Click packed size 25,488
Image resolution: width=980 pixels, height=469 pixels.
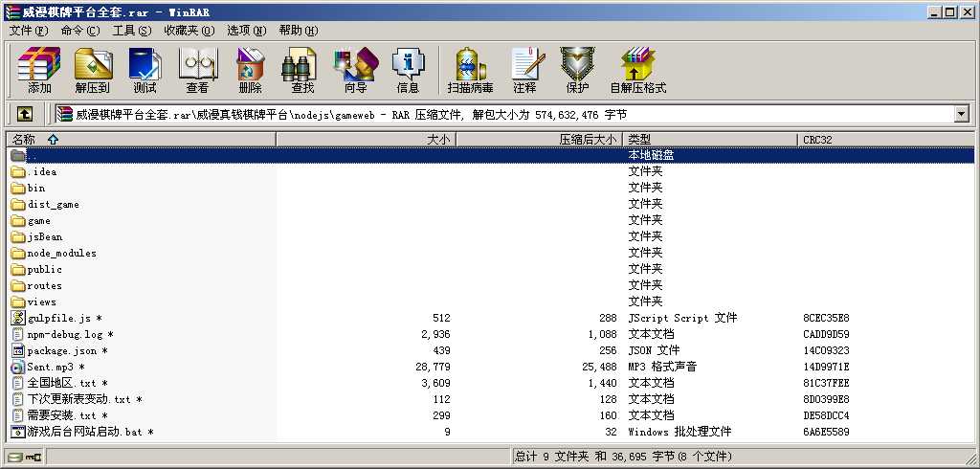(x=599, y=368)
